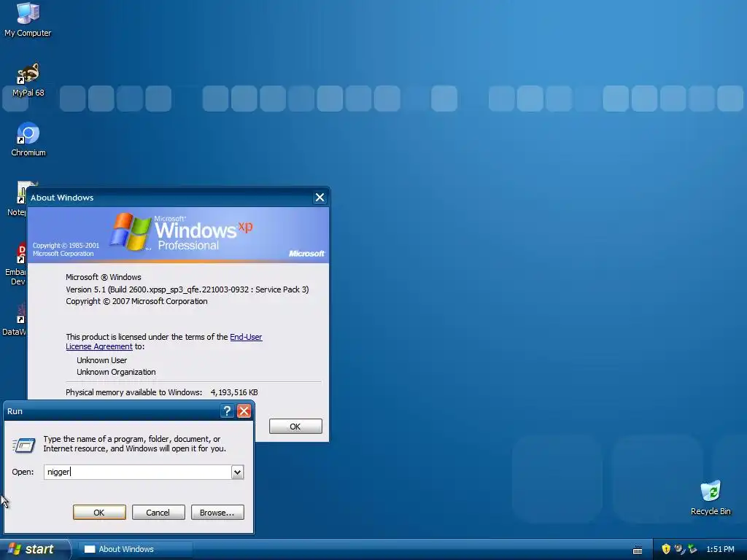The image size is (747, 560).
Task: Open the End-User License Agreement link
Action: [x=246, y=337]
